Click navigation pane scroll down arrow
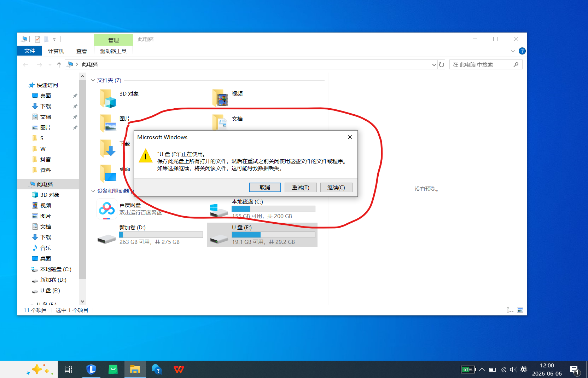588x378 pixels. (x=82, y=302)
